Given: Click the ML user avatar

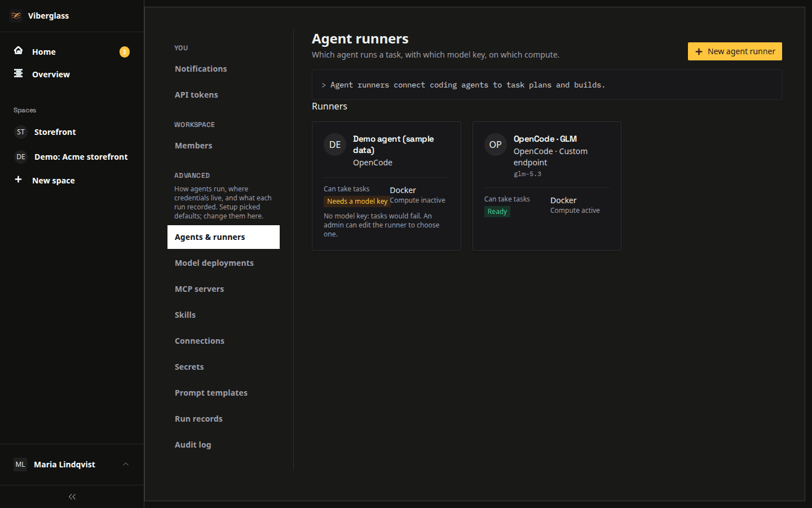Looking at the screenshot, I should point(20,465).
